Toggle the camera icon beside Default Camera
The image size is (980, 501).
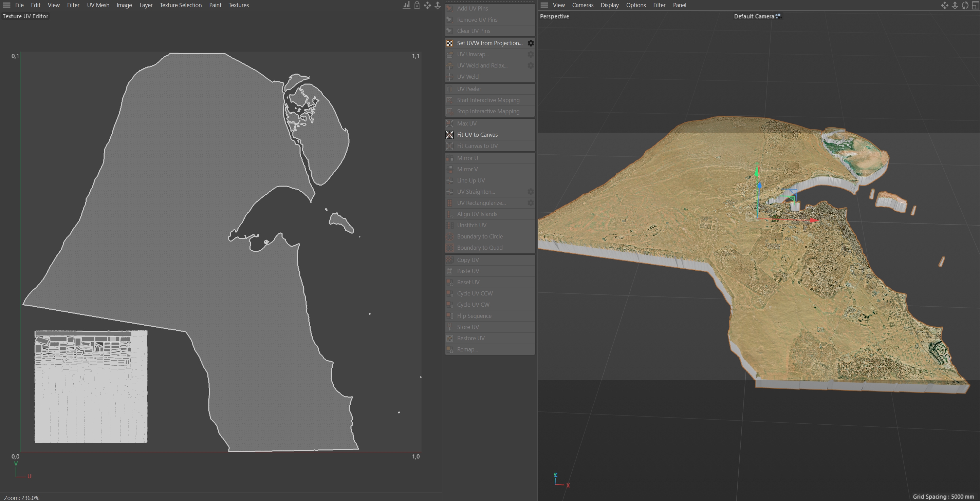778,16
